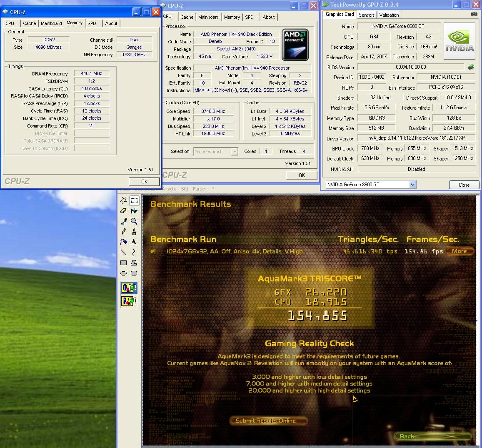Select the Brush tool in Paint

pyautogui.click(x=134, y=232)
